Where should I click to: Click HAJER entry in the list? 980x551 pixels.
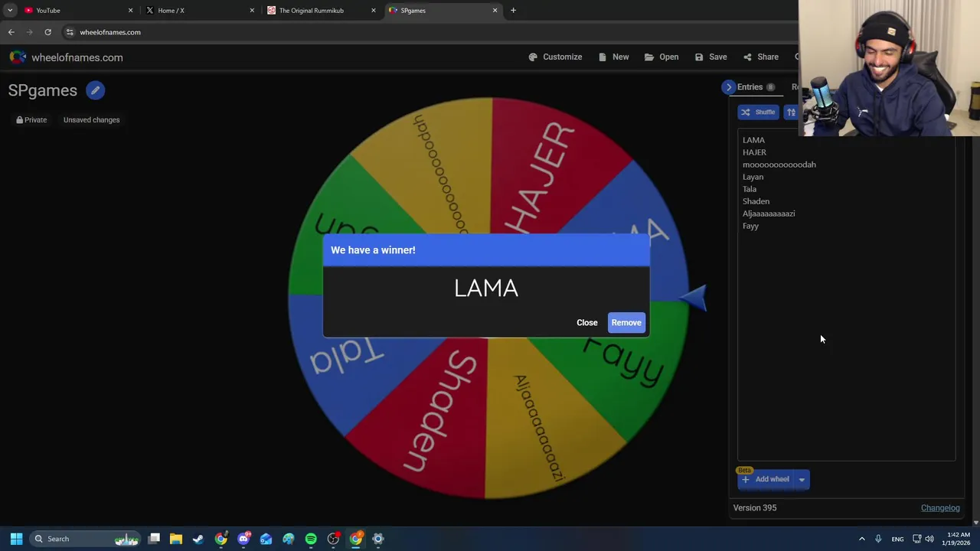pyautogui.click(x=754, y=152)
